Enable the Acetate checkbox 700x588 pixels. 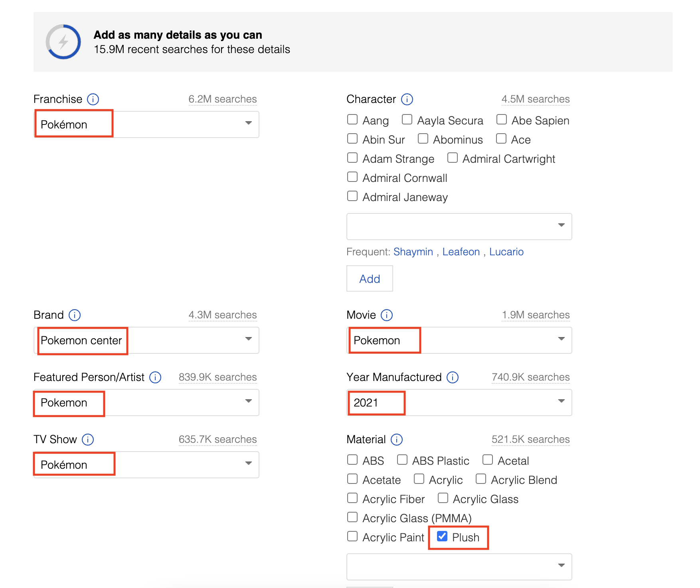352,479
